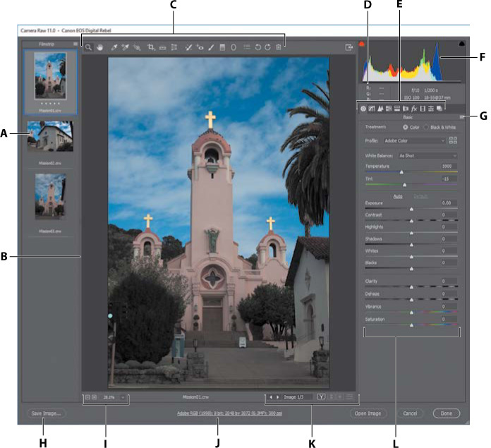
Task: Switch to the Effects (fx) panel tab
Action: (416, 108)
